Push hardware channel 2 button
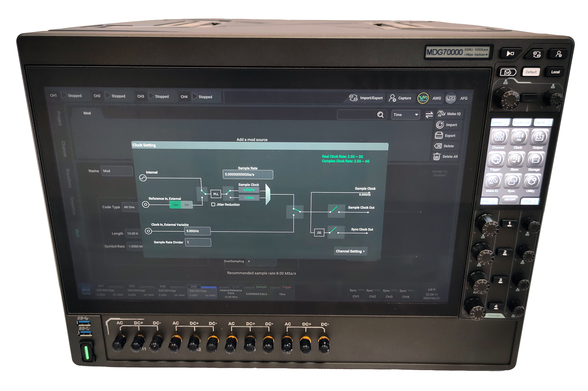The height and width of the screenshot is (391, 588). (x=505, y=252)
